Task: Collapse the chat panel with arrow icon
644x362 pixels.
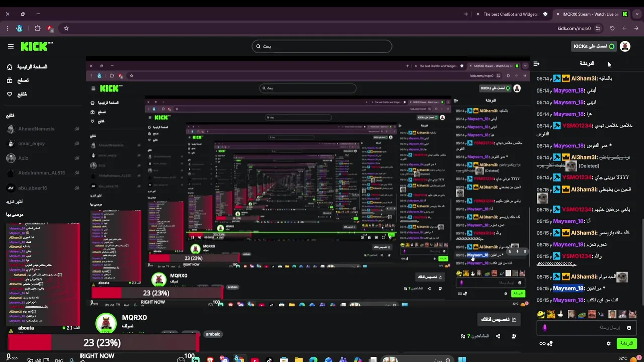Action: 536,64
